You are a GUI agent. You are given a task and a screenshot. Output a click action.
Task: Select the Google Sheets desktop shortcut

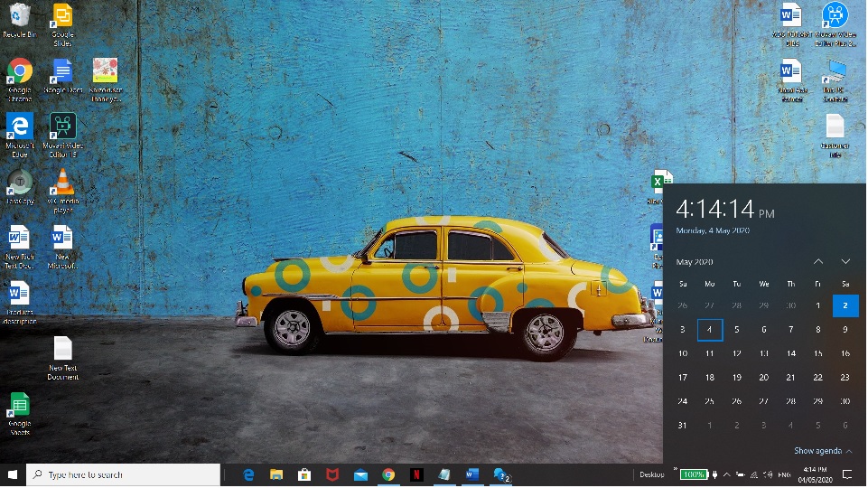(x=19, y=414)
